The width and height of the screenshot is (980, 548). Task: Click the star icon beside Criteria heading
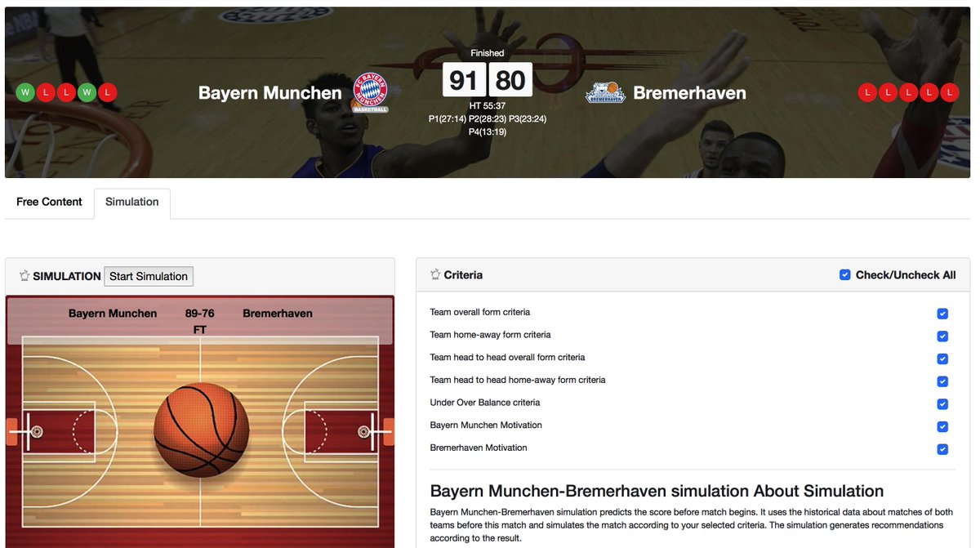pyautogui.click(x=435, y=275)
